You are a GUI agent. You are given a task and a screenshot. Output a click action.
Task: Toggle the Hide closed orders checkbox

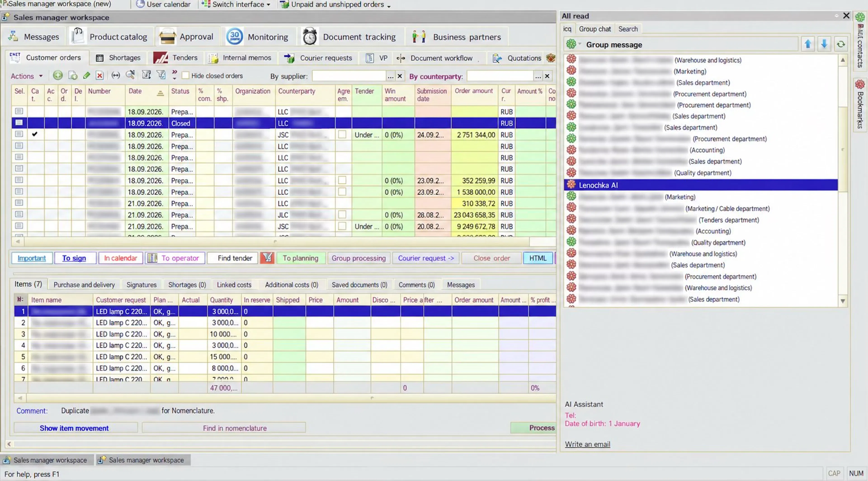tap(185, 75)
